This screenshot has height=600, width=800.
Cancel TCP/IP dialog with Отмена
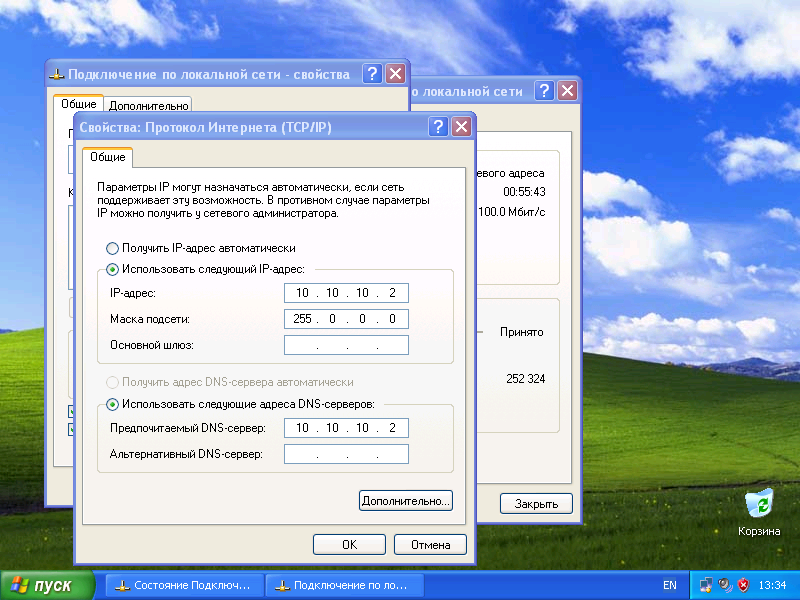click(431, 544)
